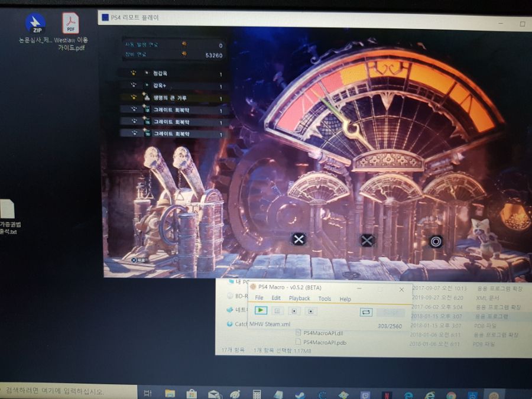
Task: Click the BD-R drive in explorer sidebar
Action: click(238, 296)
